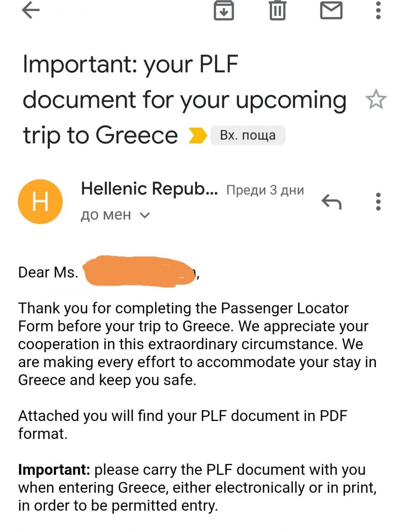Viewport: 403px width, 532px height.
Task: Click the email subject title text
Action: click(185, 100)
